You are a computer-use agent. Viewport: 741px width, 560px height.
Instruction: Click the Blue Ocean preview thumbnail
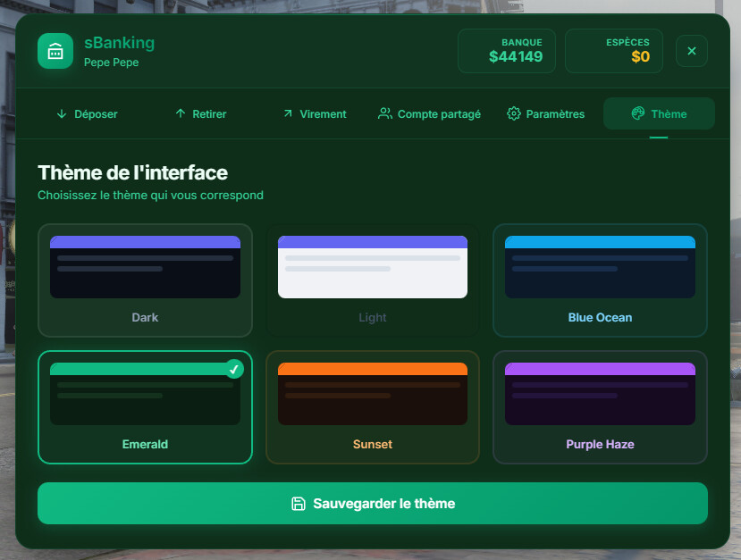(x=600, y=267)
